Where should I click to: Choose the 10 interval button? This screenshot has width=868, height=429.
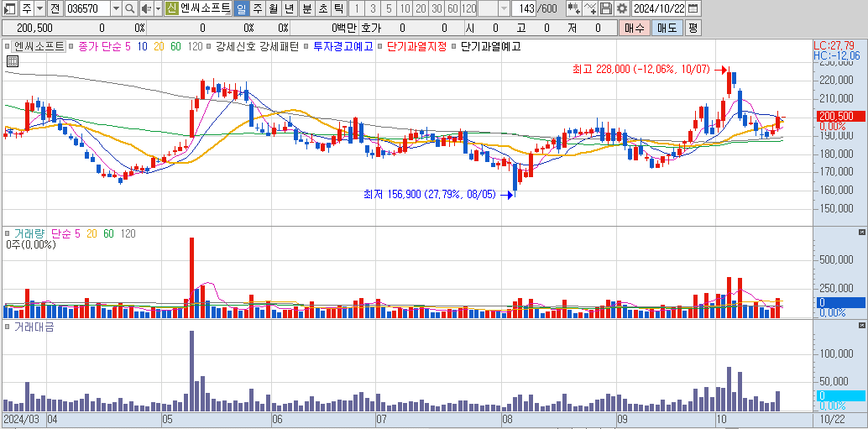tap(405, 8)
